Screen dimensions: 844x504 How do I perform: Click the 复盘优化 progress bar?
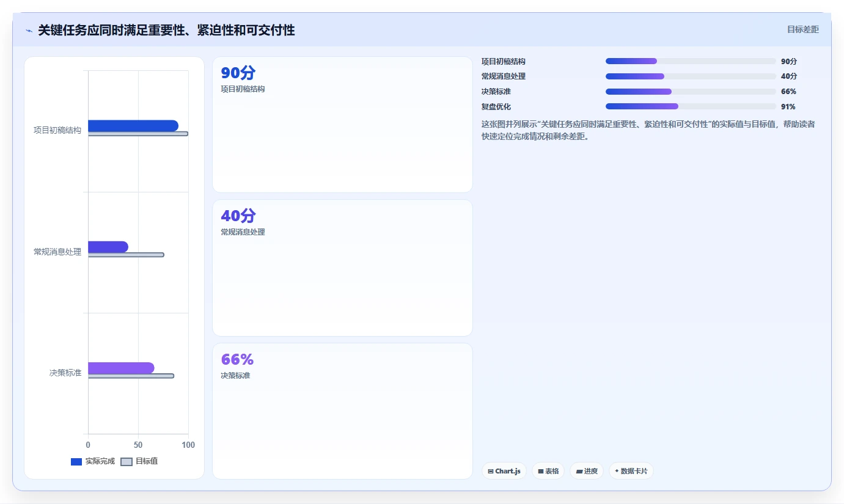691,106
